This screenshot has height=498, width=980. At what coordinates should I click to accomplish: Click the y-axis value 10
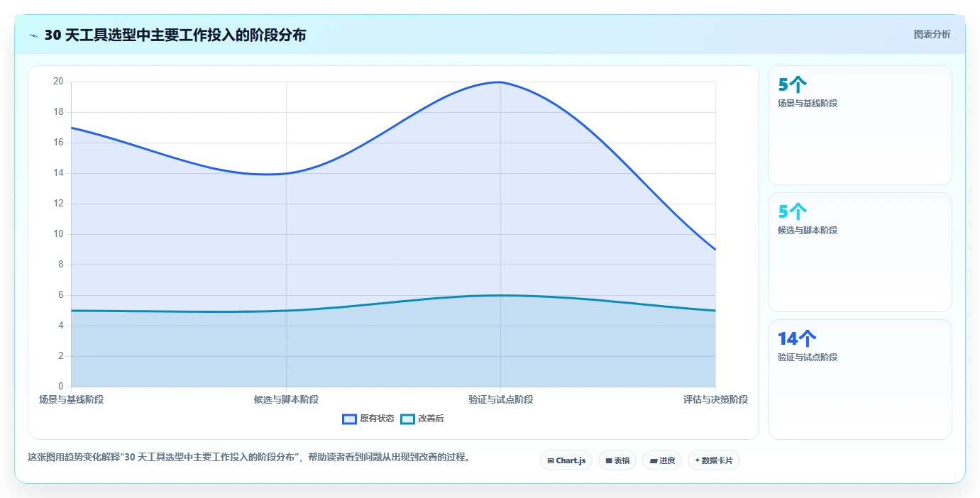coord(58,234)
